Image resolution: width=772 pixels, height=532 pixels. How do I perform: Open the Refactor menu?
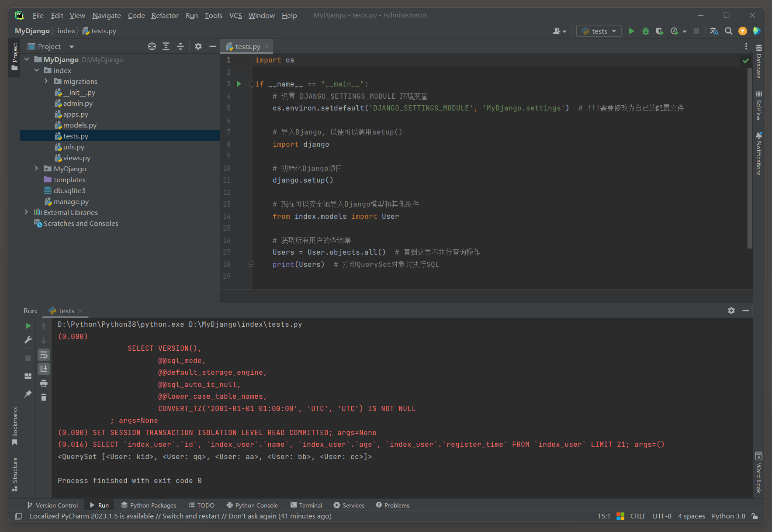point(165,15)
